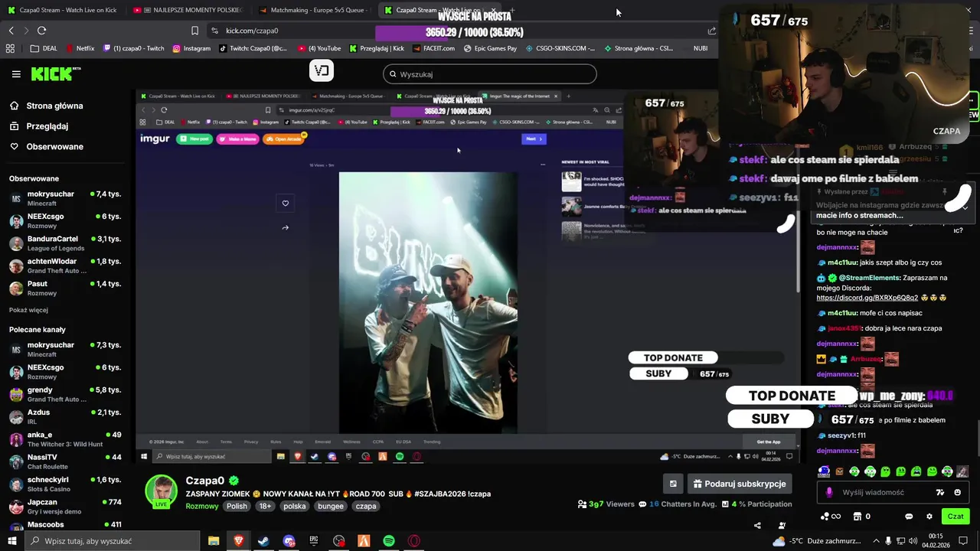This screenshot has height=551, width=980.
Task: Open Netflix bookmark in bookmarks bar
Action: click(80, 48)
